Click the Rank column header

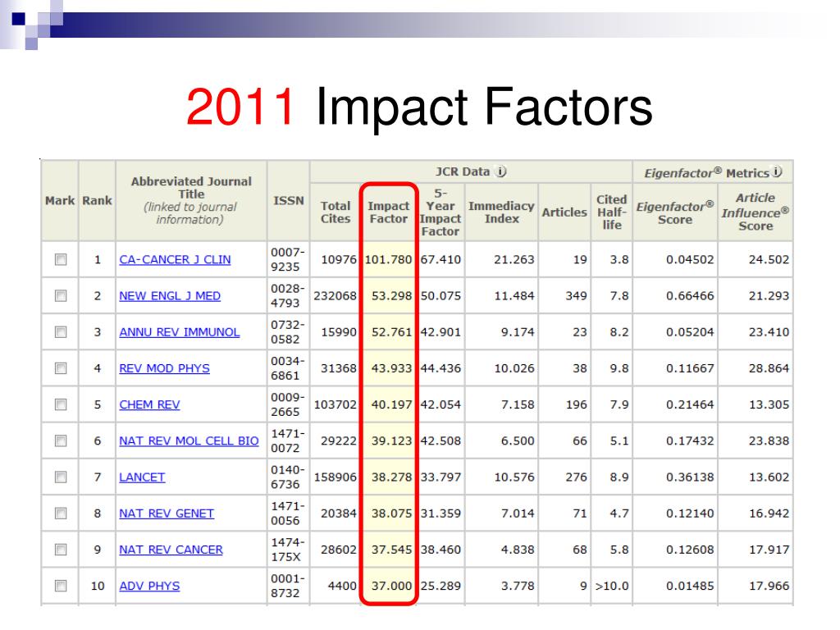pyautogui.click(x=97, y=200)
